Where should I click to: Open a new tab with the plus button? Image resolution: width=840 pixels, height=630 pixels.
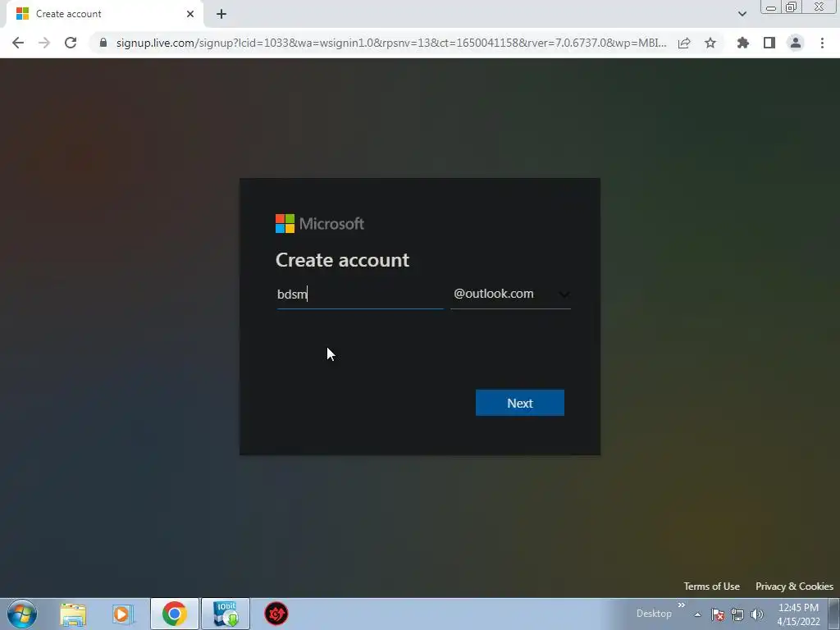pos(221,14)
